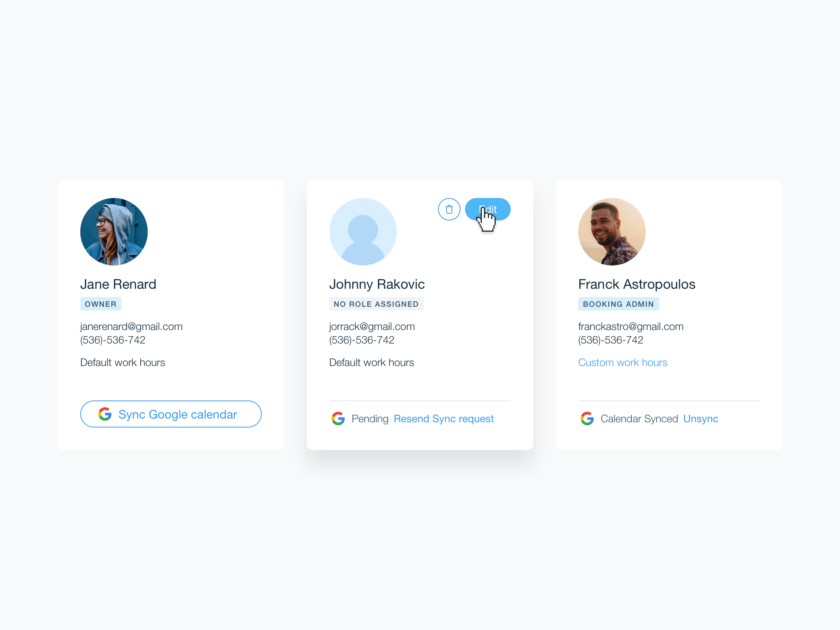Viewport: 840px width, 630px height.
Task: Click the BOOKING ADMIN role badge
Action: pos(619,304)
